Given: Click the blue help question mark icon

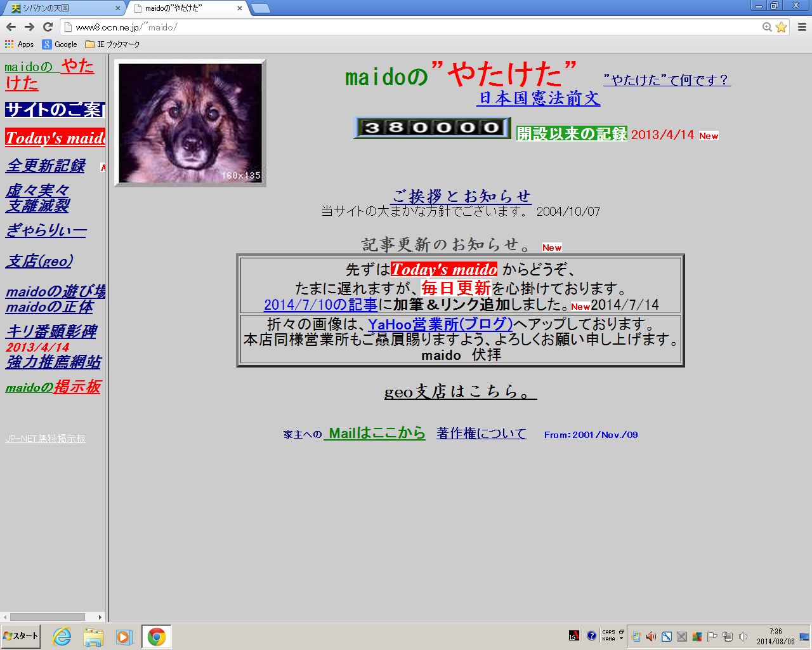Looking at the screenshot, I should 591,635.
